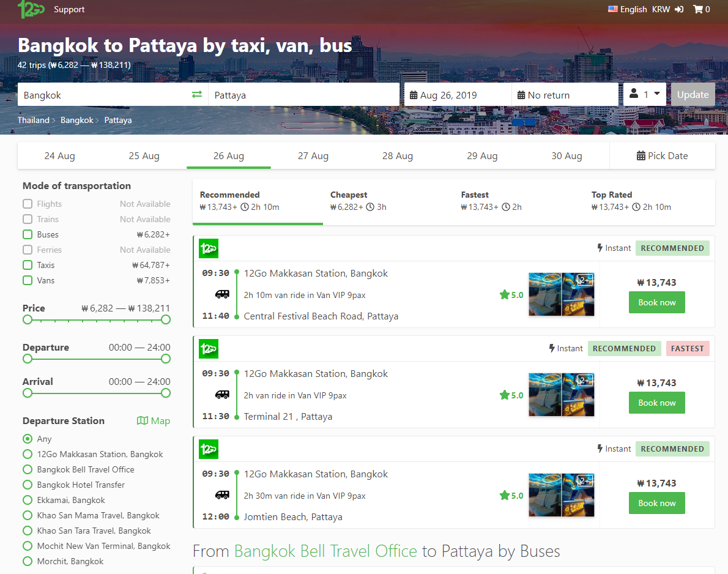The image size is (728, 574).
Task: Click passenger person icon
Action: coord(634,94)
